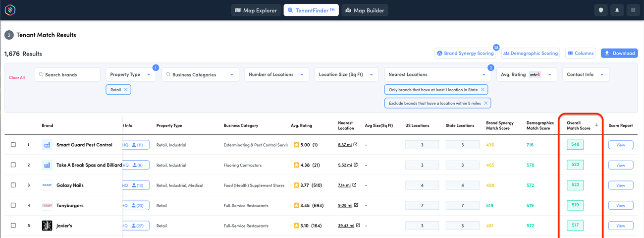Open Columns settings
Image resolution: width=644 pixels, height=238 pixels.
pos(580,53)
